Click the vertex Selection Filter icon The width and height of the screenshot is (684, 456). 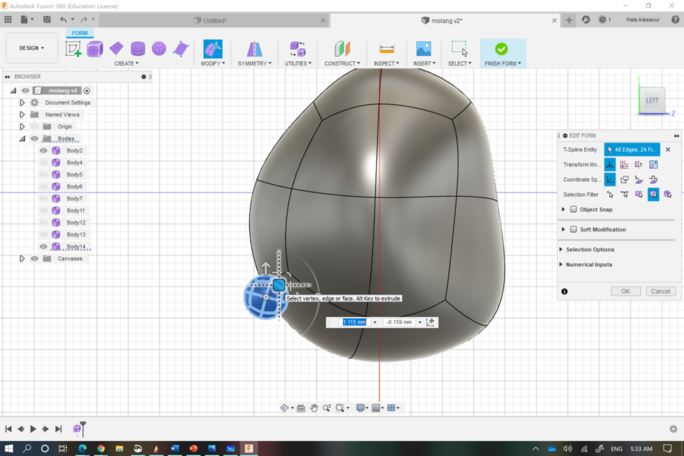609,195
